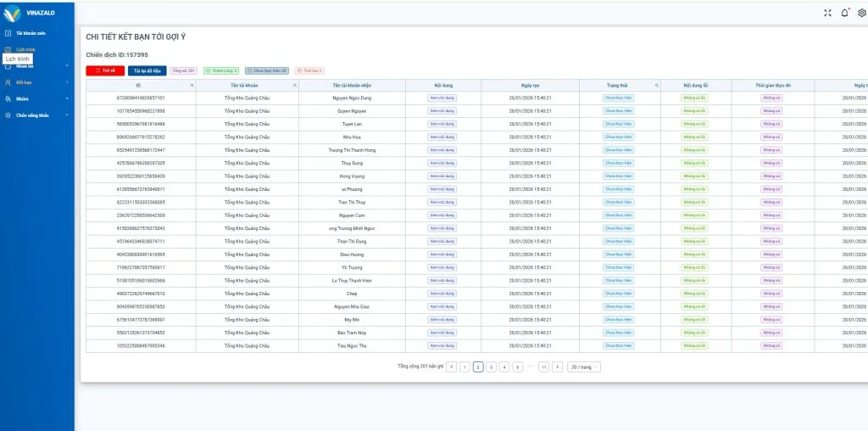Open the notifications bell
This screenshot has height=431, width=868.
844,13
